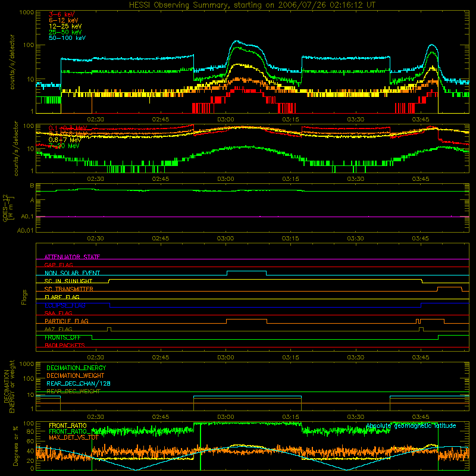Screen dimensions: 476x476
Task: Click the yellow "FRONT_RATIO" legend label
Action: click(68, 425)
